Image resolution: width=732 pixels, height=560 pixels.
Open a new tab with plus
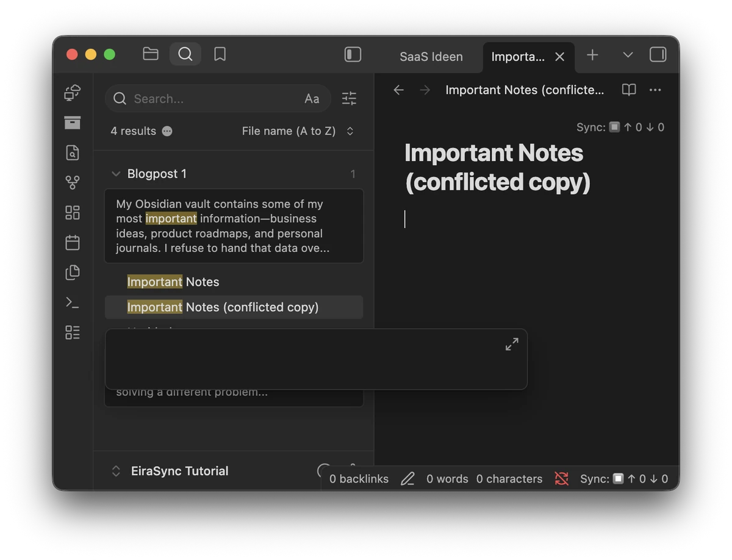click(592, 55)
